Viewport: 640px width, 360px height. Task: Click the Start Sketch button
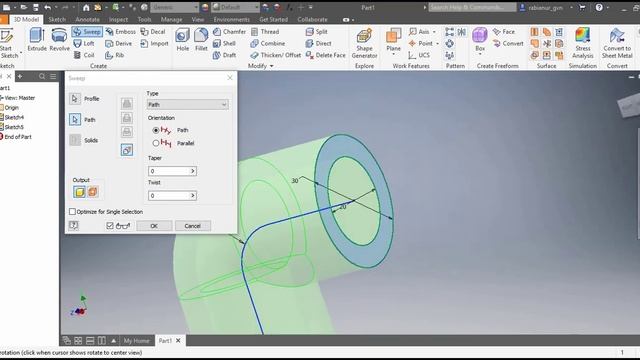[x=8, y=43]
